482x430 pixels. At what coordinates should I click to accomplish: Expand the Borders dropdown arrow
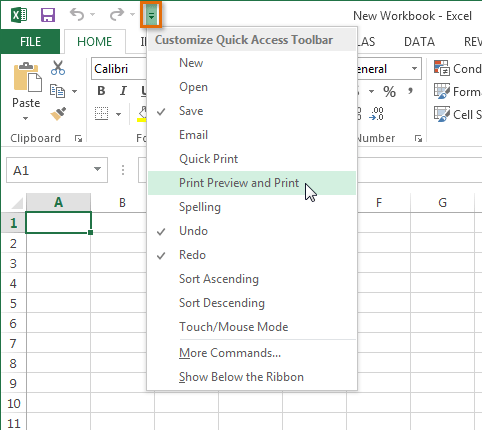(x=118, y=114)
